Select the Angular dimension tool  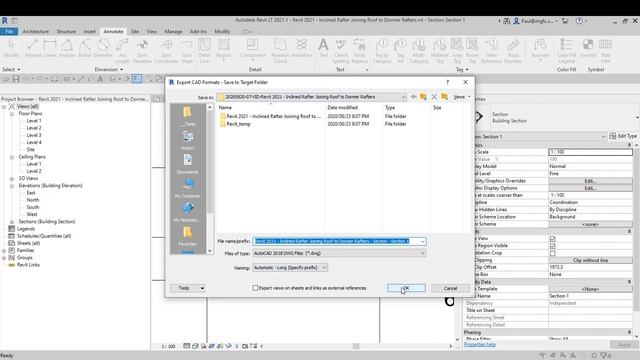pyautogui.click(x=67, y=48)
